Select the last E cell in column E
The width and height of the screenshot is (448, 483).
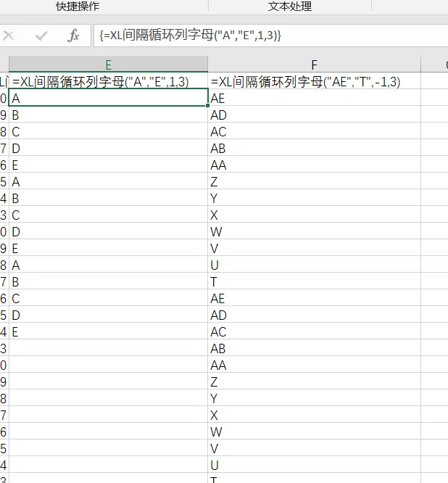coord(109,331)
